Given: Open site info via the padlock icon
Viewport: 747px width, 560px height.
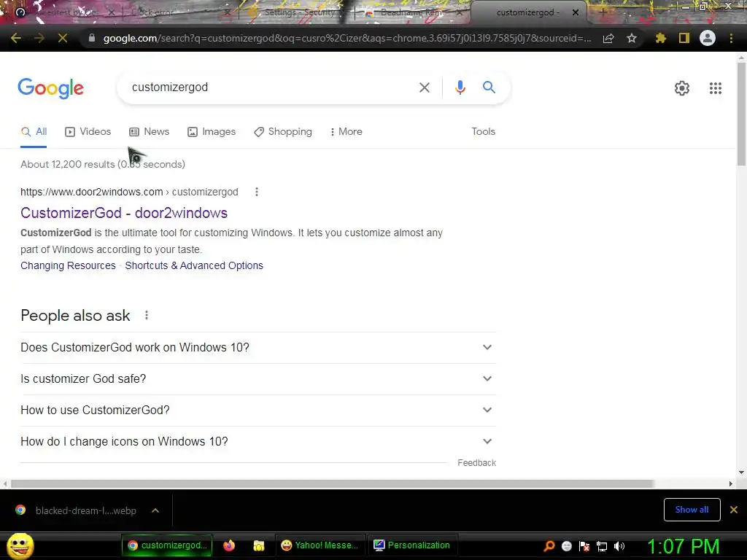Looking at the screenshot, I should (x=92, y=38).
